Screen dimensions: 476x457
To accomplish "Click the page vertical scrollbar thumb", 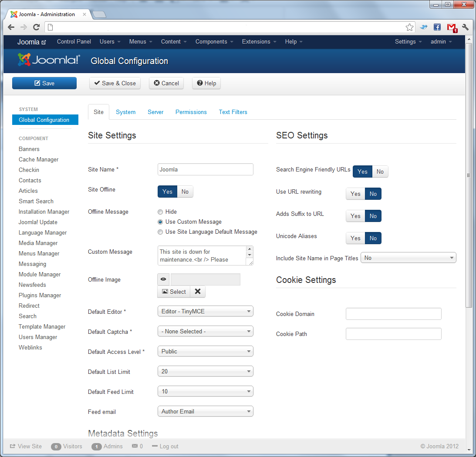I will [469, 175].
